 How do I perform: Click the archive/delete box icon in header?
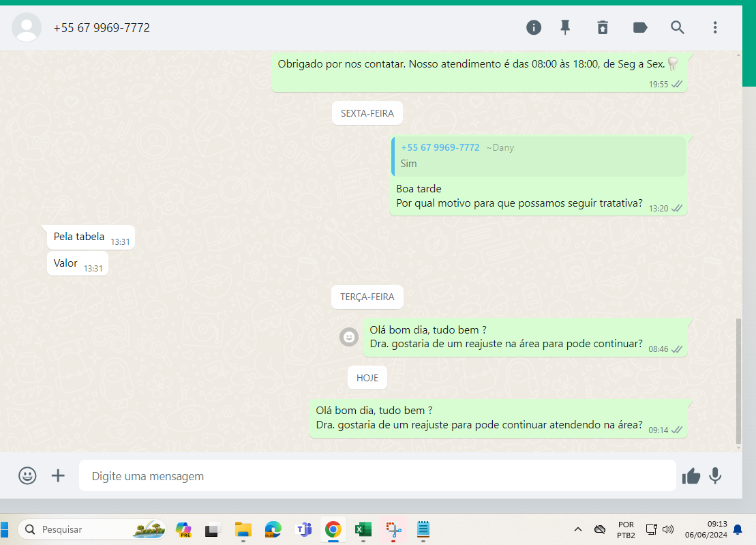603,27
